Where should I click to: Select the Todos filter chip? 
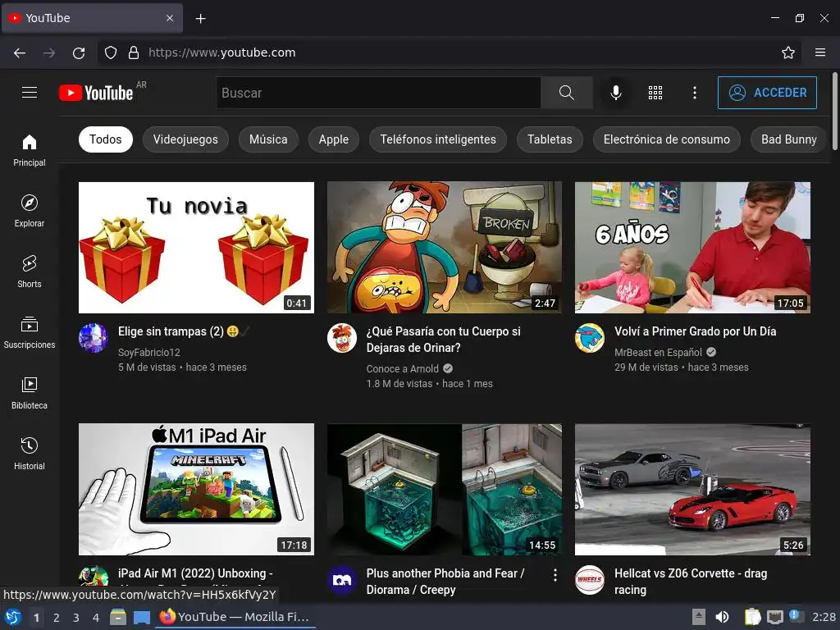pos(106,139)
